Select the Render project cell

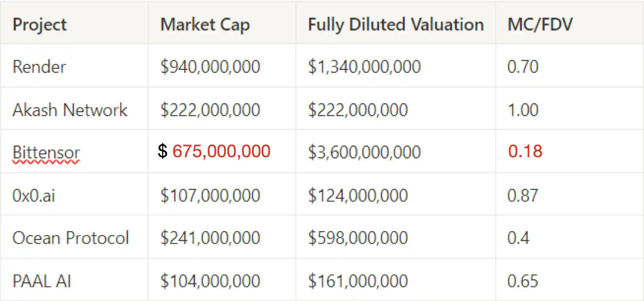39,67
